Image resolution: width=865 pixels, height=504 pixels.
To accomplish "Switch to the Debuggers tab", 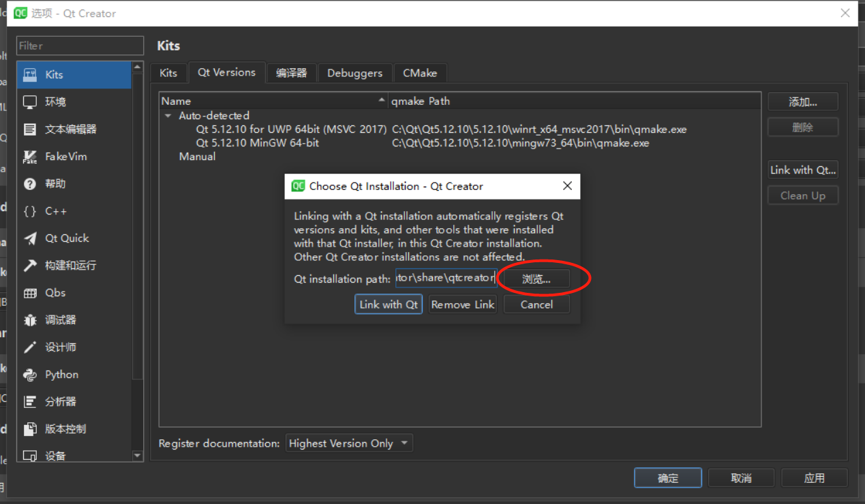I will pyautogui.click(x=354, y=73).
